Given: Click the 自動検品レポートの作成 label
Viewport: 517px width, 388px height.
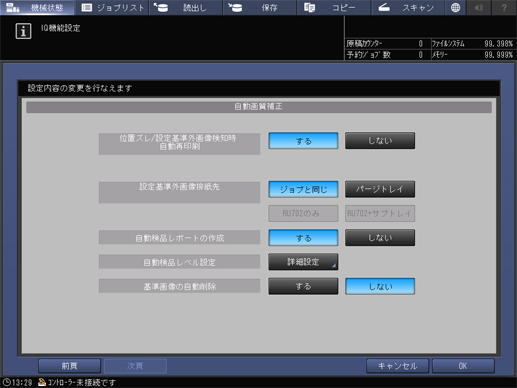Looking at the screenshot, I should (x=179, y=238).
